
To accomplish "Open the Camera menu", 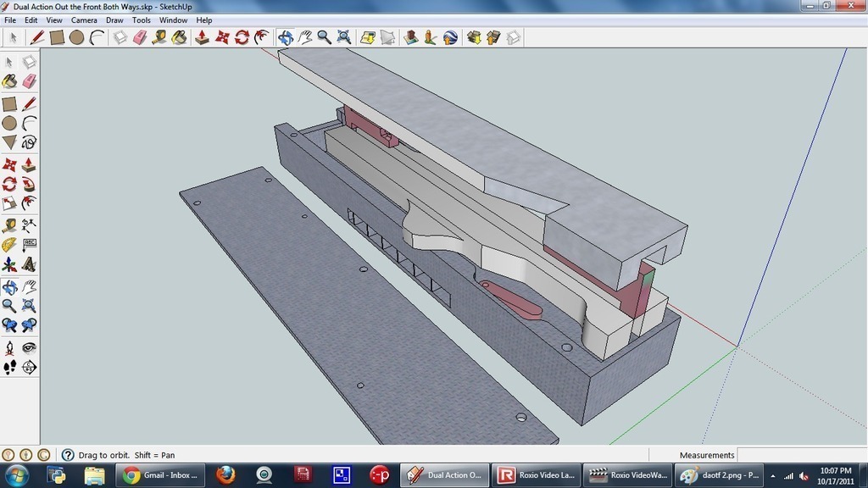I will coord(83,19).
